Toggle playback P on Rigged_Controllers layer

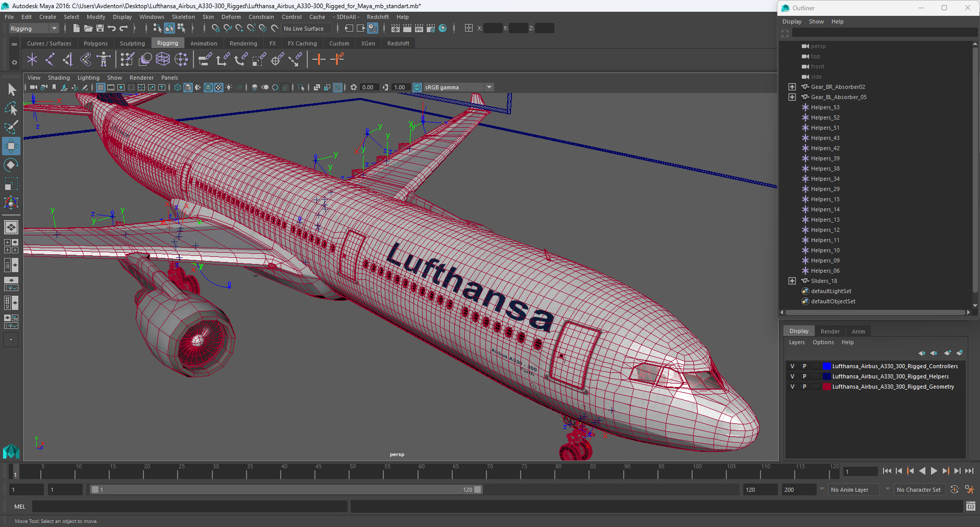[x=804, y=366]
